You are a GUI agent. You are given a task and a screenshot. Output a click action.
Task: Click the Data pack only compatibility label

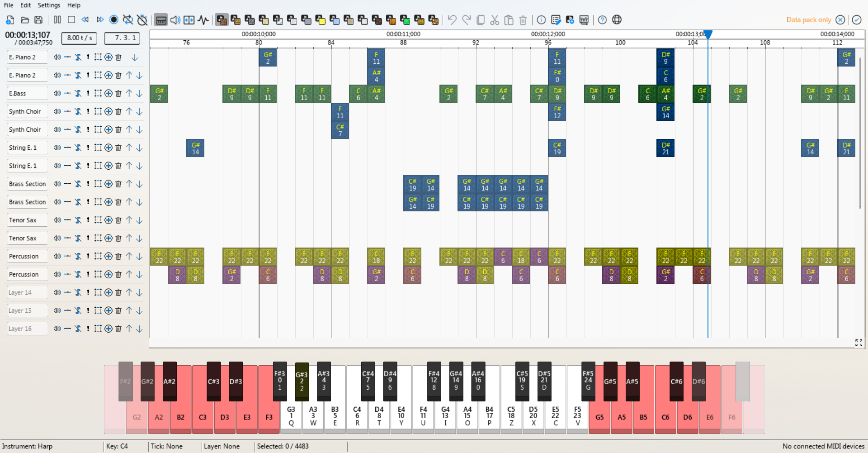coord(809,20)
